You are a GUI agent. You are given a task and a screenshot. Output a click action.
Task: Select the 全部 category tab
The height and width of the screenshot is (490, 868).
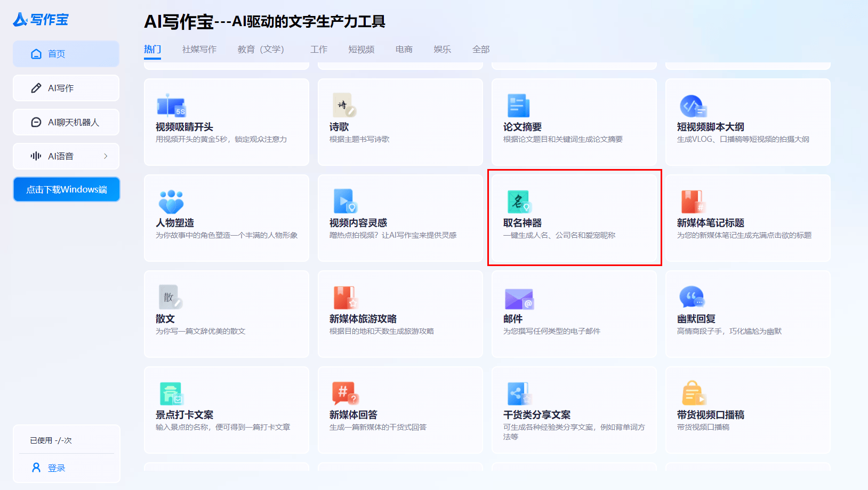coord(480,49)
